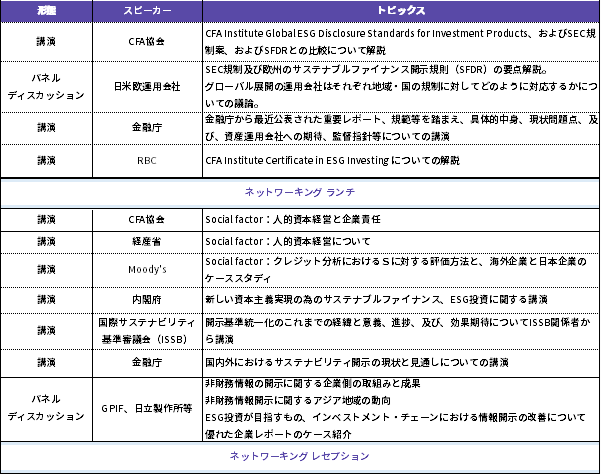Click 講演 cell in the サステナビリティ開示の現状と見通し row
Viewport: 601px width, 475px height.
(46, 363)
